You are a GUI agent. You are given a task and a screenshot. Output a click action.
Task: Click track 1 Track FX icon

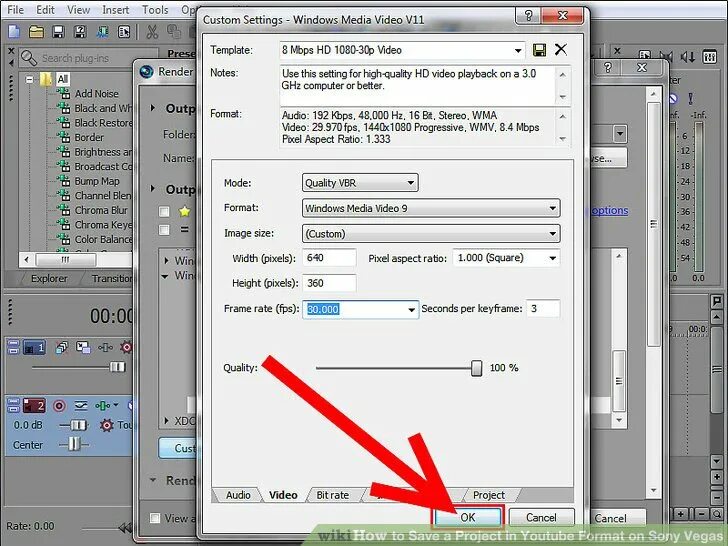click(x=105, y=347)
